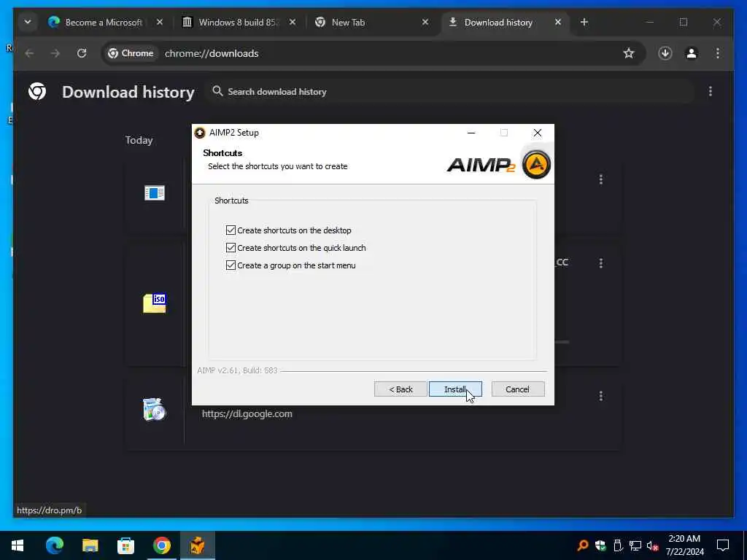
Task: Click the installer icon of third download
Action: [x=155, y=410]
